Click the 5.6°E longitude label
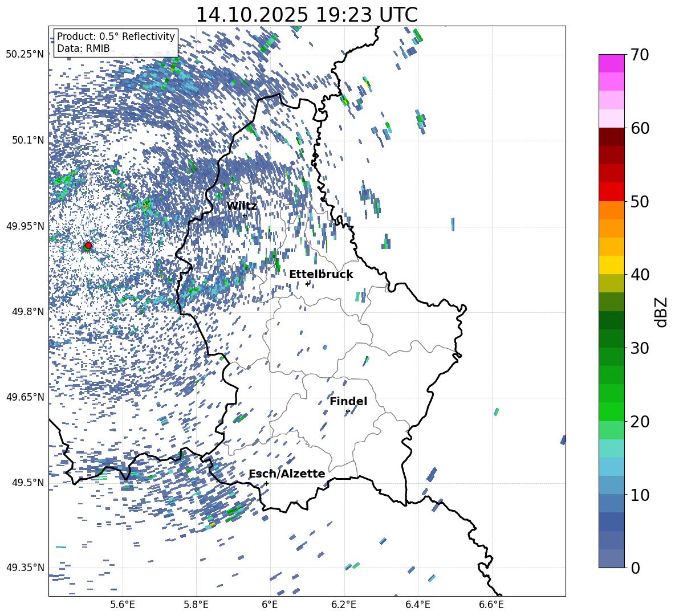This screenshot has height=616, width=675. point(122,605)
